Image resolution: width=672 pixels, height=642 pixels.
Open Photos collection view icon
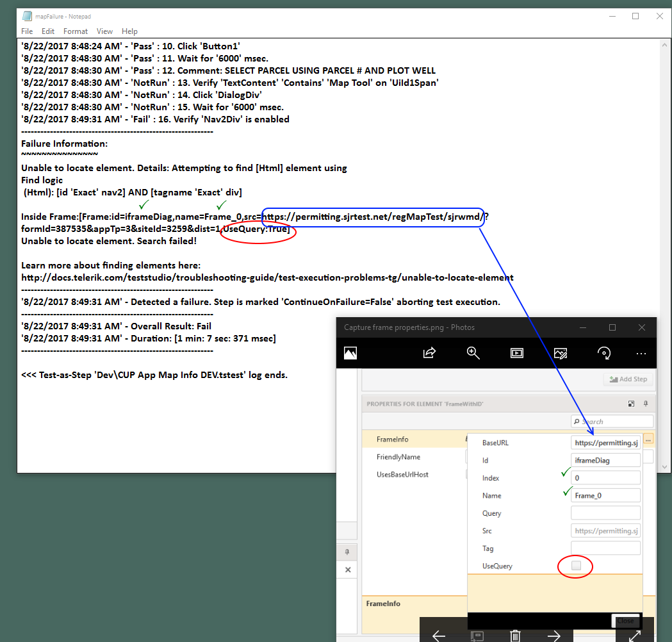pyautogui.click(x=350, y=353)
